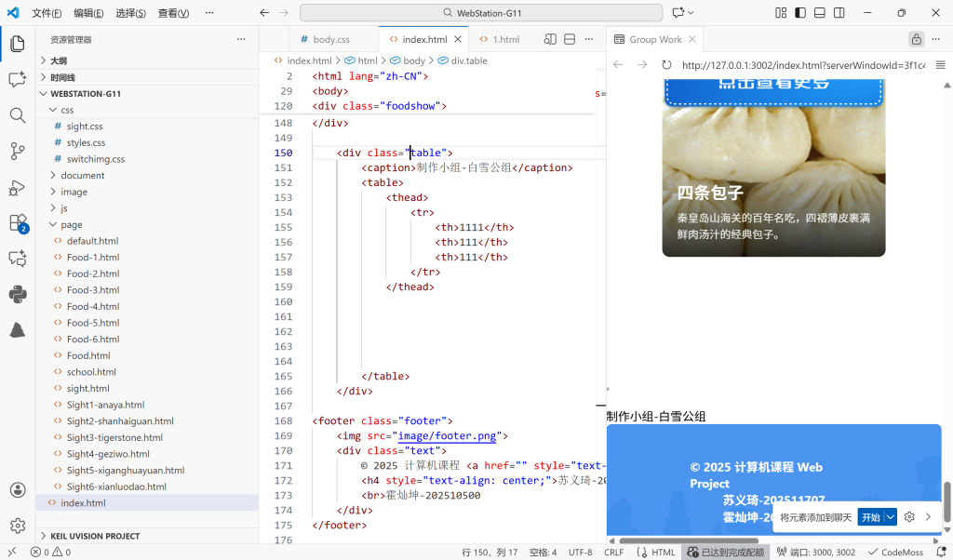
Task: Open Food-3.html in the explorer
Action: click(93, 290)
